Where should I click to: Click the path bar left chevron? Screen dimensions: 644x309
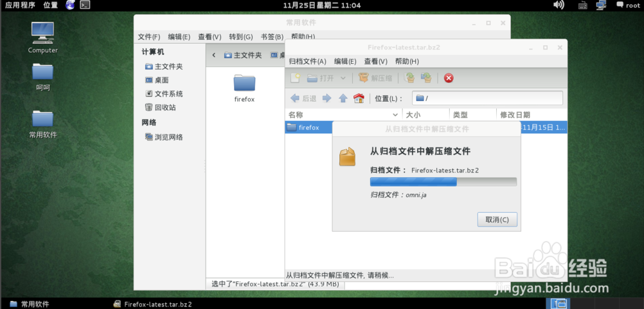pyautogui.click(x=213, y=55)
